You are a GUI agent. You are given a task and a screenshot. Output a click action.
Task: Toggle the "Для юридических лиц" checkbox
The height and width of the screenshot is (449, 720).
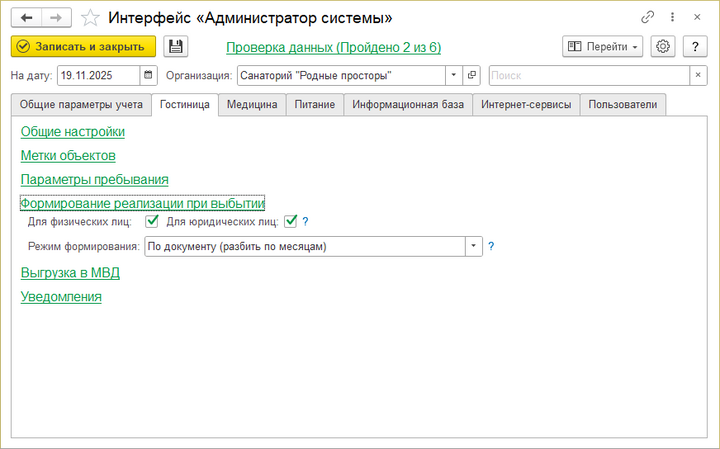(x=291, y=222)
